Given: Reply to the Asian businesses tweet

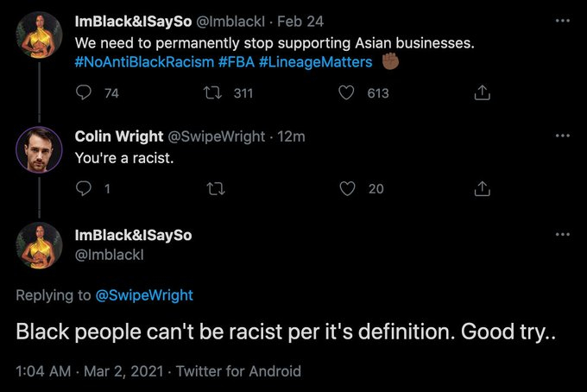Looking at the screenshot, I should 85,93.
